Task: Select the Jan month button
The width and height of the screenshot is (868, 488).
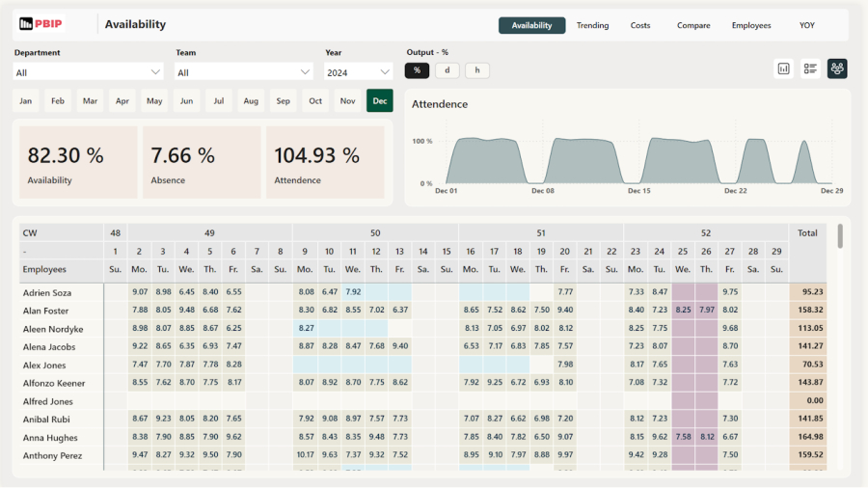Action: pos(26,101)
